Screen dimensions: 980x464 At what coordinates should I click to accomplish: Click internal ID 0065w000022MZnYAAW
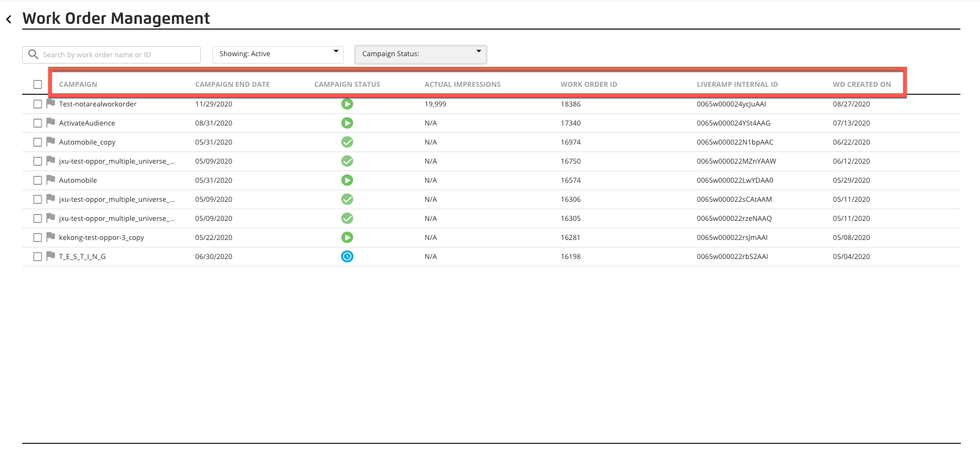click(x=736, y=161)
